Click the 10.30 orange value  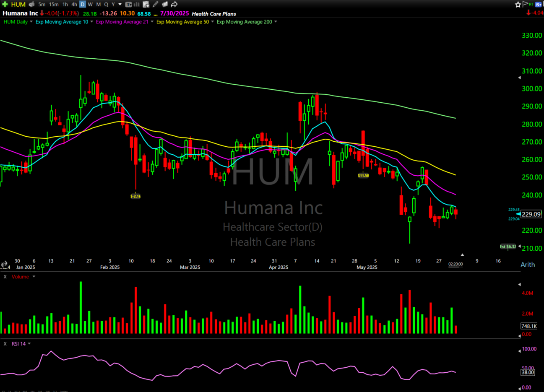click(x=127, y=13)
